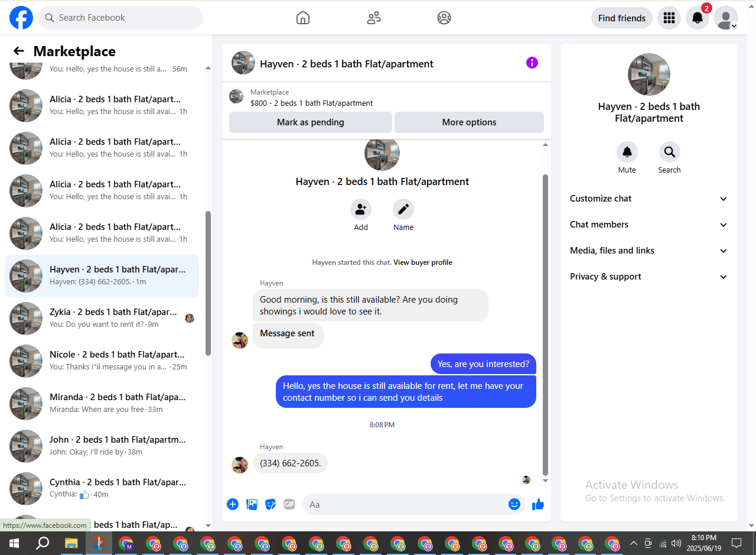756x555 pixels.
Task: Open the Cynthia conversation
Action: coord(102,489)
